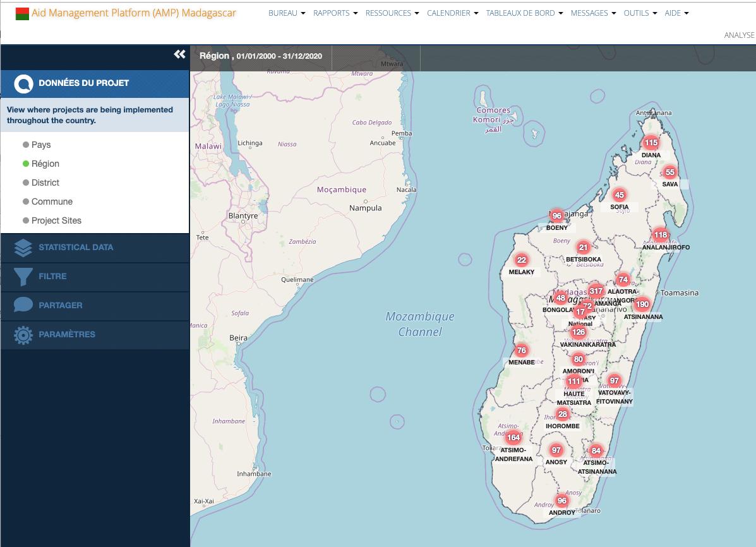Image resolution: width=756 pixels, height=547 pixels.
Task: Switch to District level view
Action: pyautogui.click(x=26, y=183)
